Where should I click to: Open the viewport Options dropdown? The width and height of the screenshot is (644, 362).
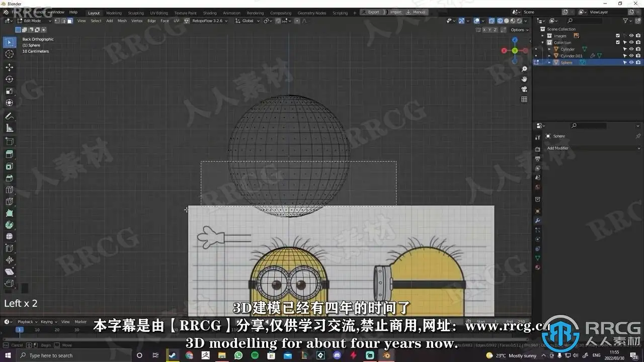pos(519,30)
